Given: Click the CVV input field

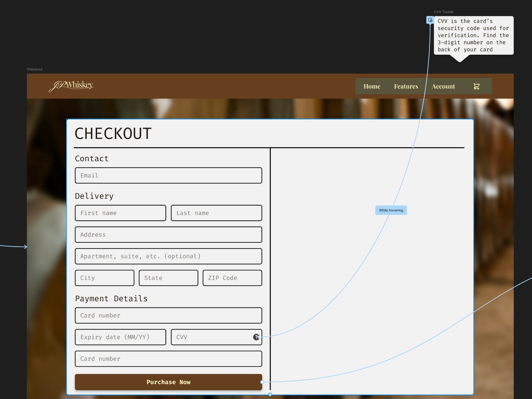Looking at the screenshot, I should (x=216, y=337).
